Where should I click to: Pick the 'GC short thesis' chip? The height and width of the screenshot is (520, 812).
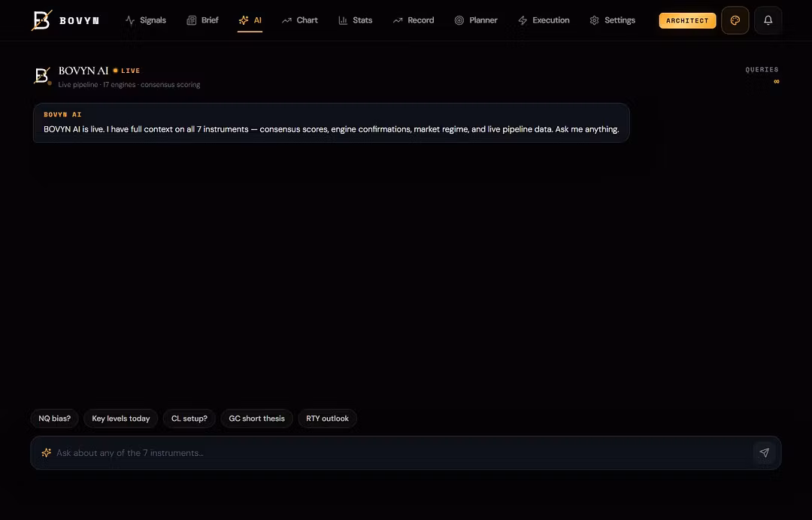257,419
